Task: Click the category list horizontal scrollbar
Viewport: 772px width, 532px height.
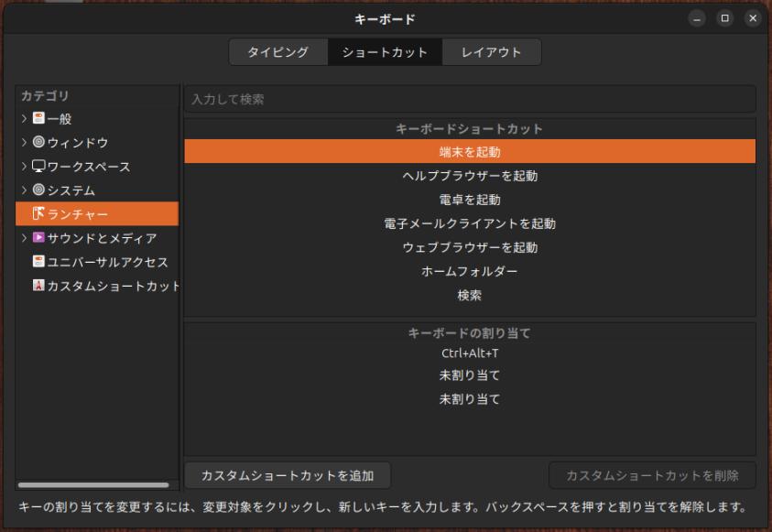Action: [x=93, y=485]
